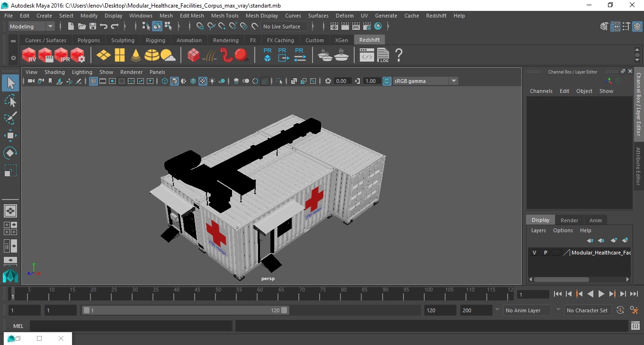Go to start of playback range
The image size is (644, 345).
pyautogui.click(x=557, y=294)
